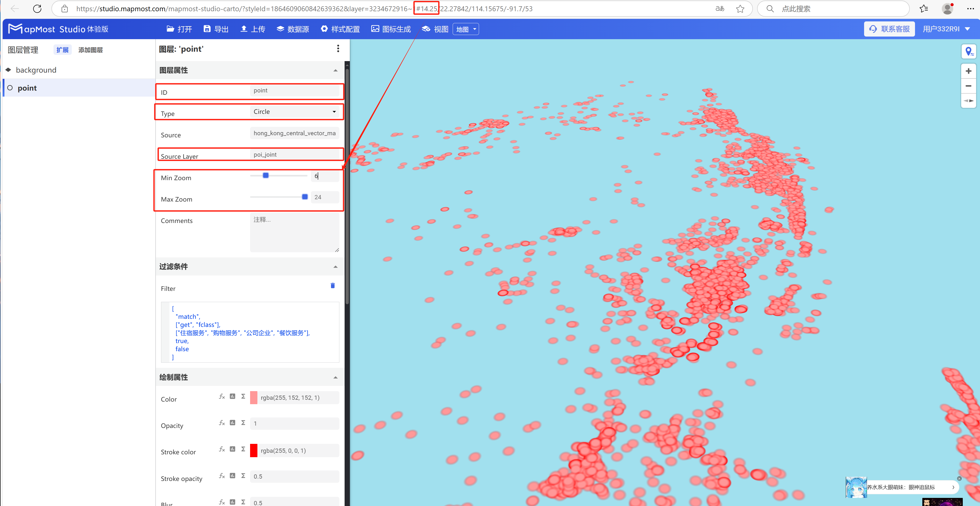The image size is (980, 506).
Task: Click the sigma icon beside Stroke color
Action: (243, 449)
